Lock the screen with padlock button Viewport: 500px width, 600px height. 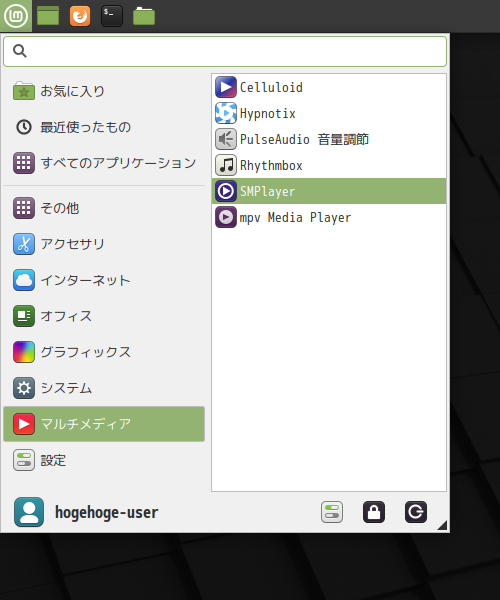click(374, 512)
